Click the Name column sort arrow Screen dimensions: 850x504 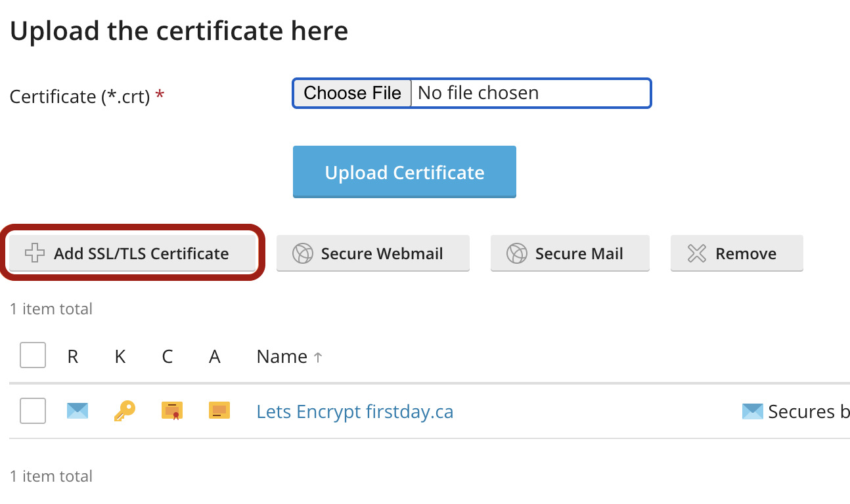point(318,358)
